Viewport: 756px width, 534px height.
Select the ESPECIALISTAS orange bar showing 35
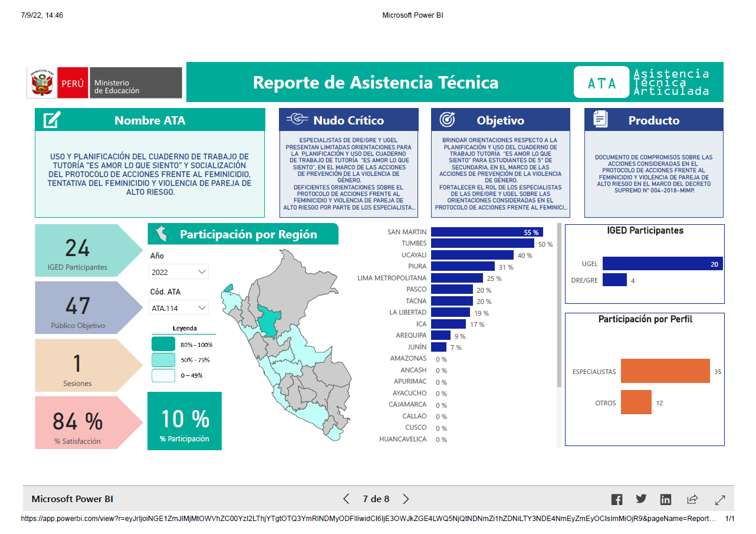665,371
